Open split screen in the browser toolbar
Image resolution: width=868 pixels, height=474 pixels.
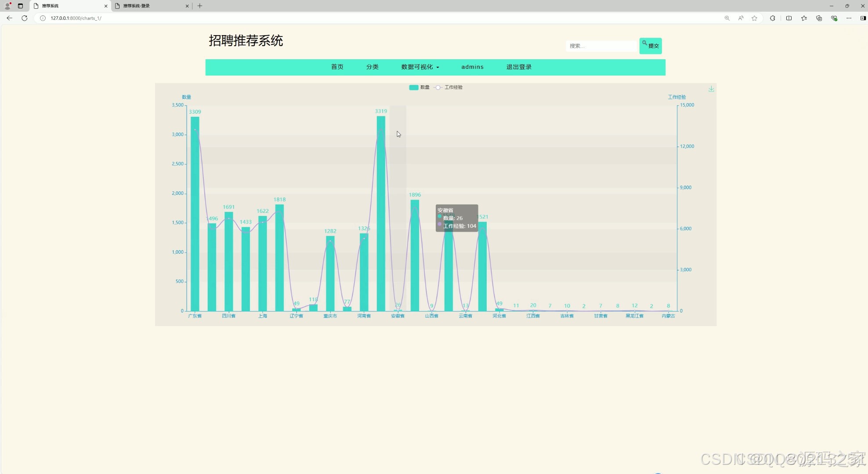click(x=789, y=18)
